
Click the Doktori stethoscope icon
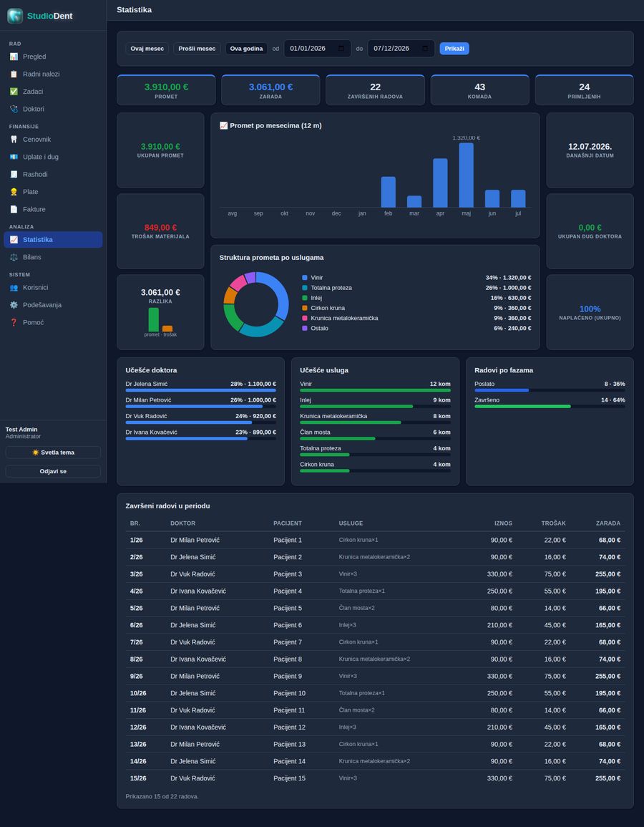(x=14, y=109)
